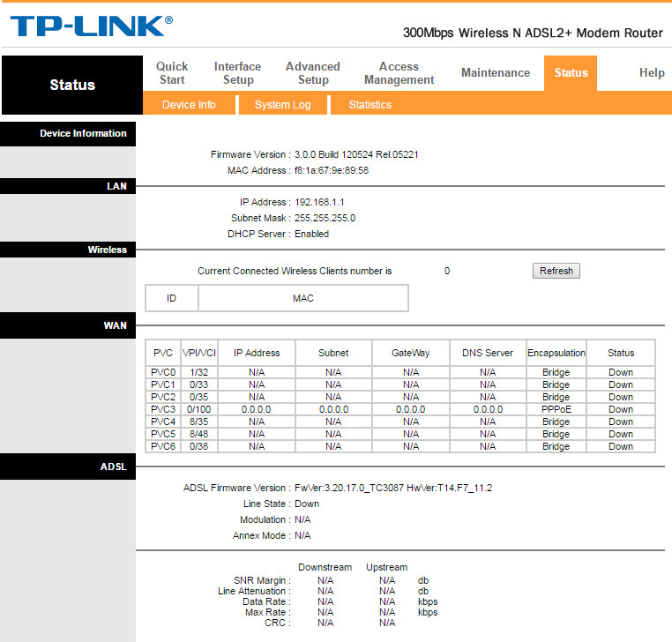Click the PPPoE encapsulation cell
Image resolution: width=672 pixels, height=642 pixels.
point(556,409)
